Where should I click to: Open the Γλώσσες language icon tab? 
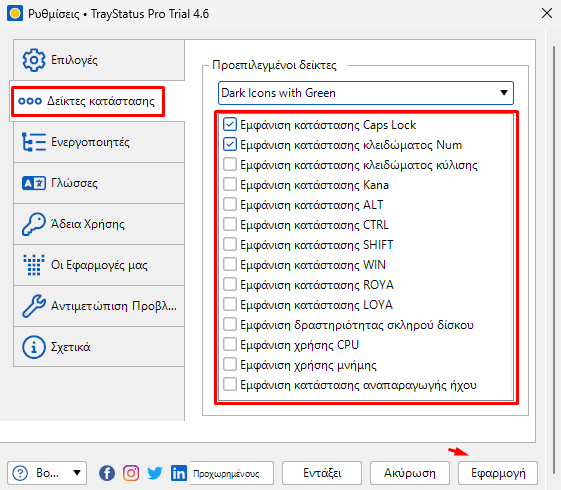34,183
